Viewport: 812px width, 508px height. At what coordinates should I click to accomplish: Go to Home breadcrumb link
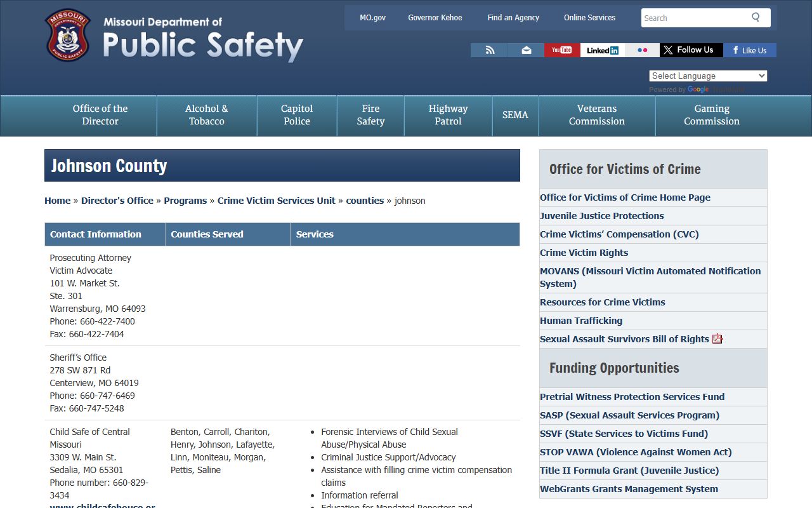(57, 201)
